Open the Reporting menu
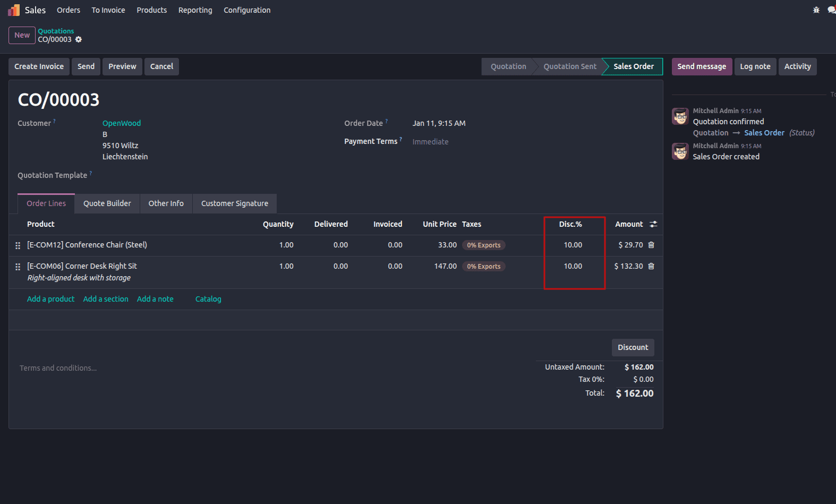 point(195,10)
